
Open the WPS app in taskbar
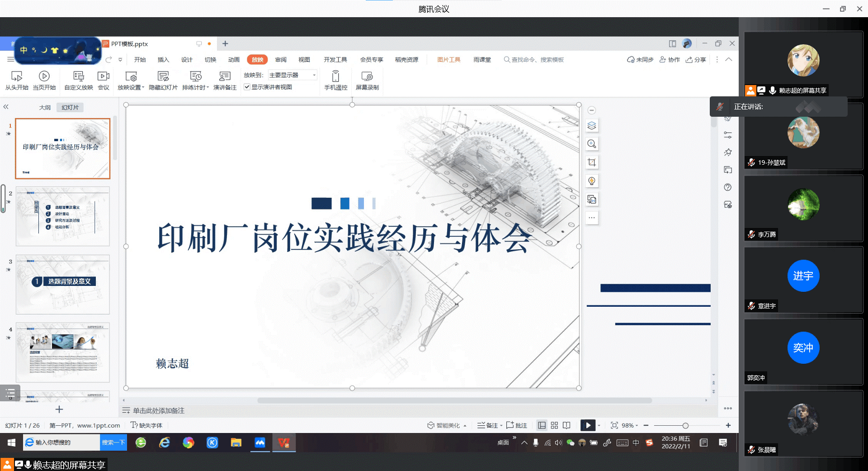tap(284, 442)
